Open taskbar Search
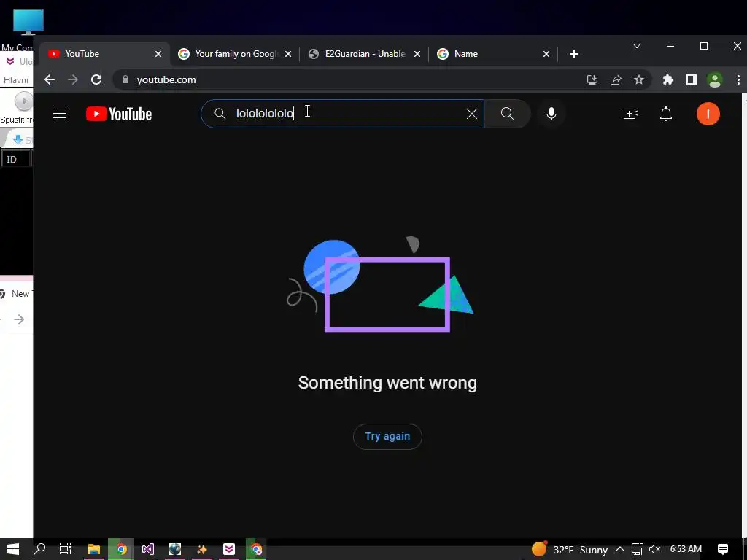 [39, 549]
